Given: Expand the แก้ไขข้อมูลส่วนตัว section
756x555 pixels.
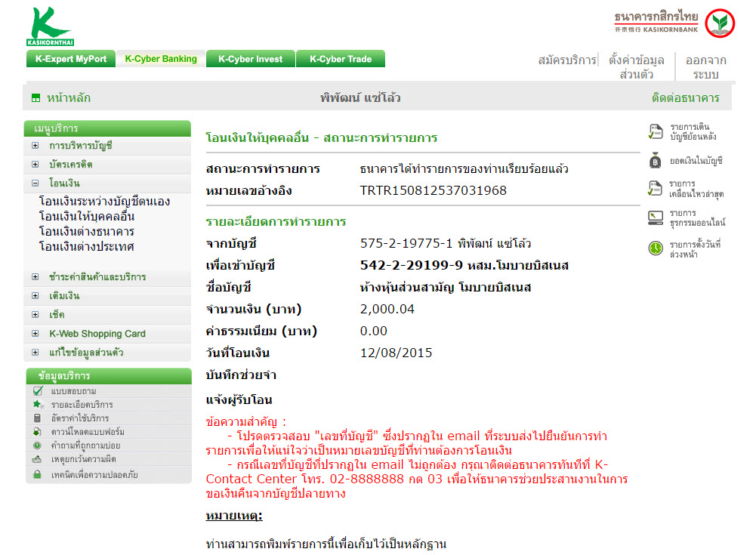Looking at the screenshot, I should point(35,352).
